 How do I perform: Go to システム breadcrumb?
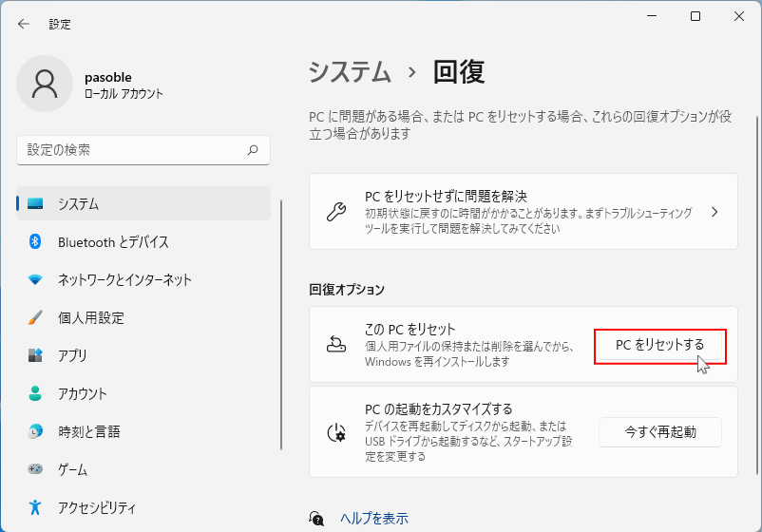pyautogui.click(x=350, y=72)
